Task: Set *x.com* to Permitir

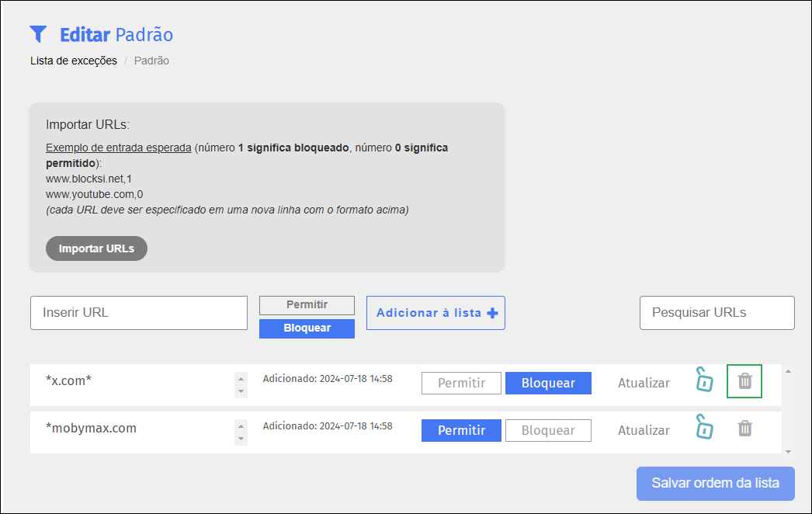Action: click(461, 383)
